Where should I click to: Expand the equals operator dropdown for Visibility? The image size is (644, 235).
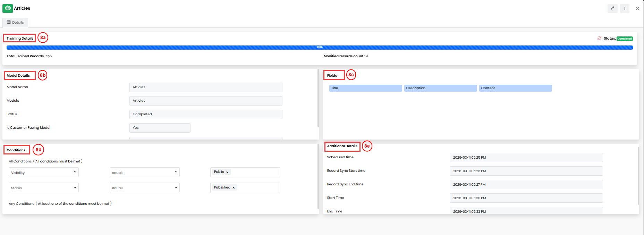coord(144,173)
